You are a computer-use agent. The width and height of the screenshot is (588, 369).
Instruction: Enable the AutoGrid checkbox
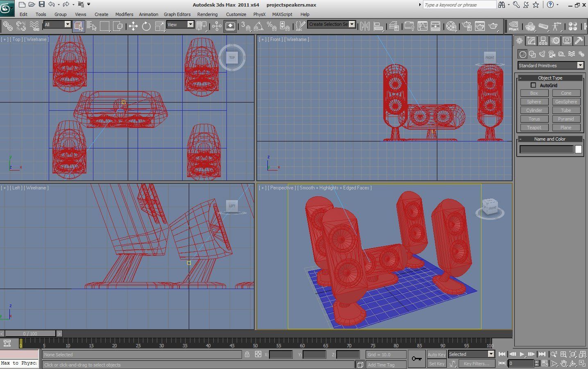click(x=533, y=85)
